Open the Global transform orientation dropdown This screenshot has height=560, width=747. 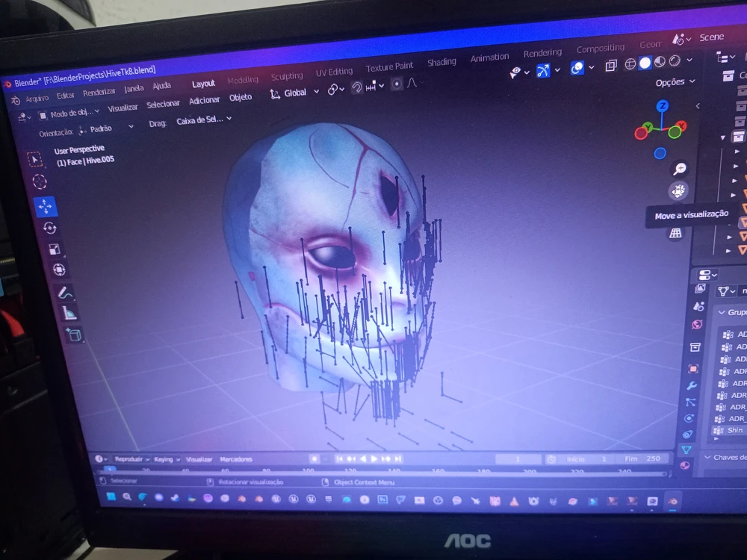pyautogui.click(x=295, y=93)
